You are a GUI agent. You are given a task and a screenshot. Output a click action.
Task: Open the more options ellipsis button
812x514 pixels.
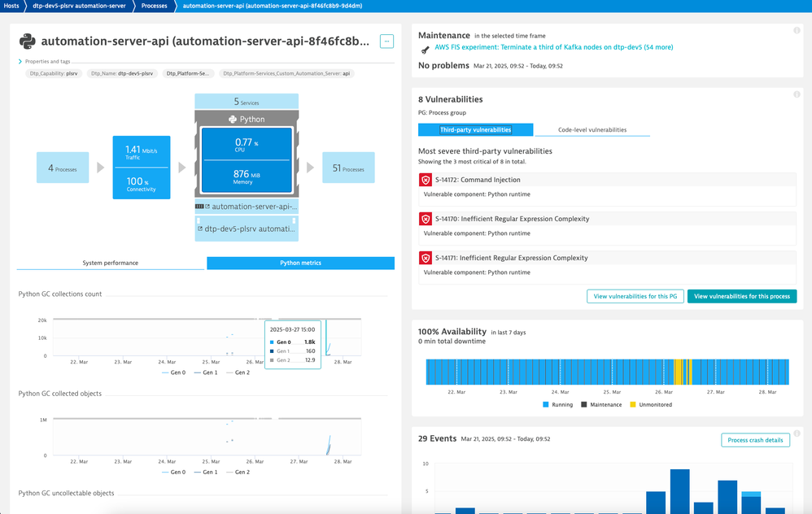[x=386, y=41]
